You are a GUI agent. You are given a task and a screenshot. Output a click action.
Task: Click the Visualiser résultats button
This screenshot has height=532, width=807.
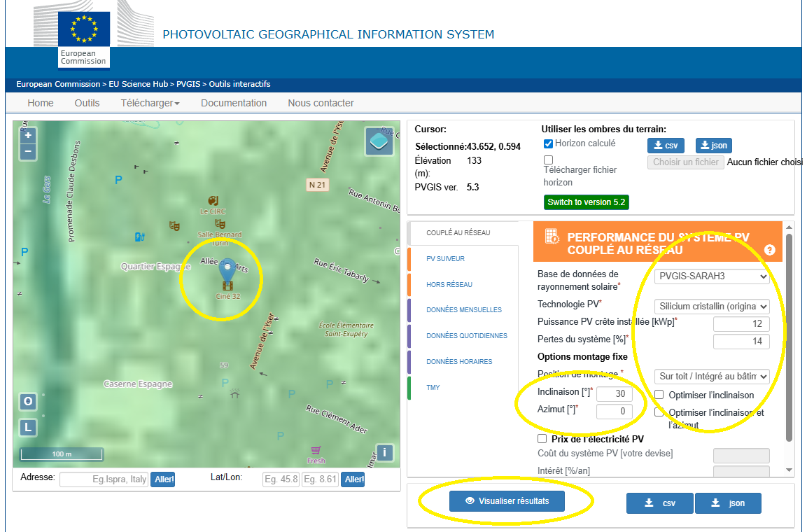coord(507,501)
